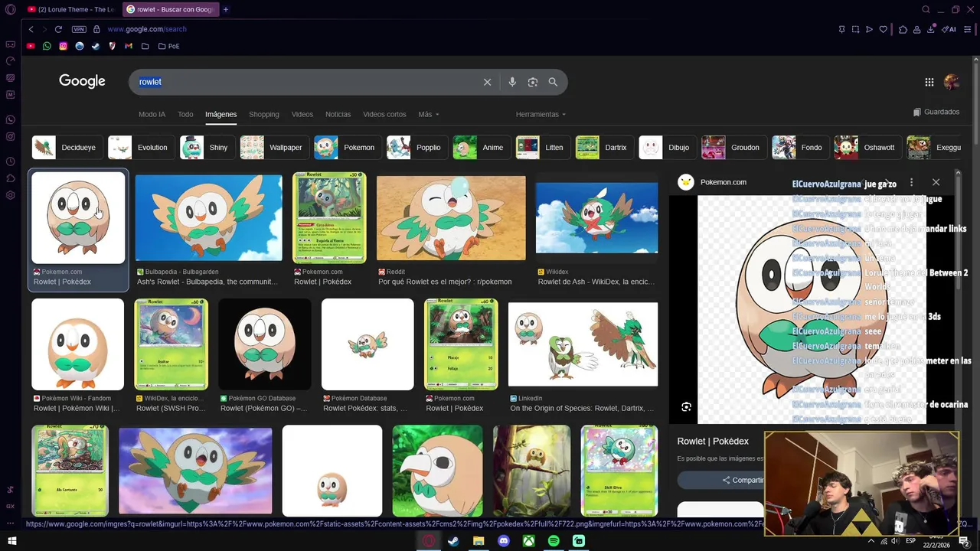The height and width of the screenshot is (551, 980).
Task: Reload the page with the refresh icon
Action: pyautogui.click(x=58, y=29)
